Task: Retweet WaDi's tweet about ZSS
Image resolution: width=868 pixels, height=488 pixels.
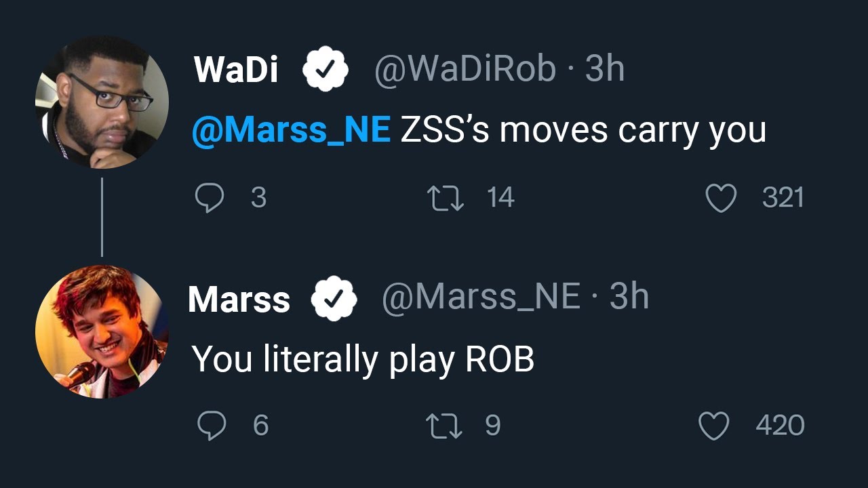Action: 445,198
